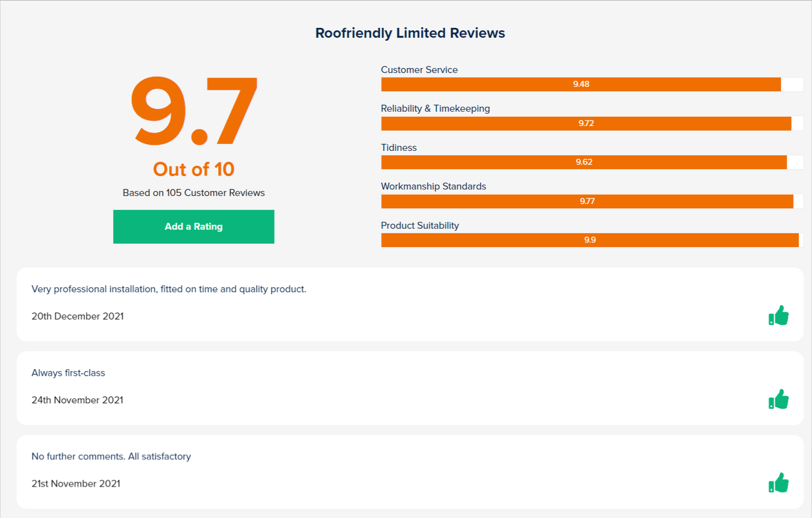Viewport: 812px width, 518px height.
Task: Click the Roofriendly Limited Reviews heading
Action: click(410, 33)
